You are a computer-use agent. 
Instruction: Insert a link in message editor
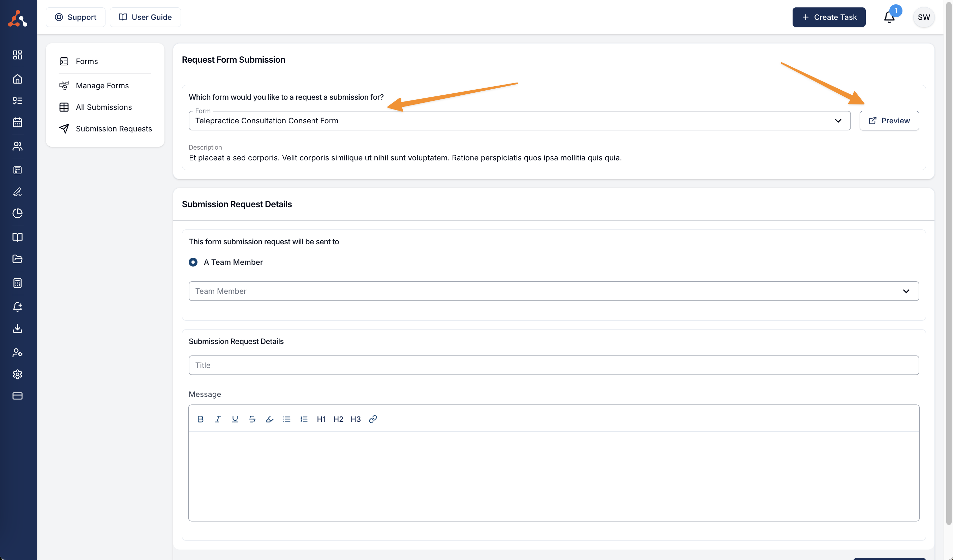point(373,419)
